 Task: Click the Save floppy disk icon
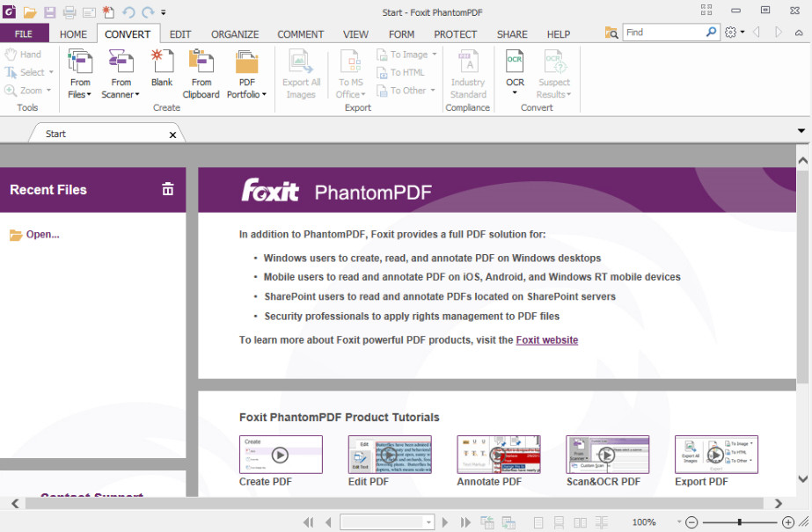[x=49, y=12]
